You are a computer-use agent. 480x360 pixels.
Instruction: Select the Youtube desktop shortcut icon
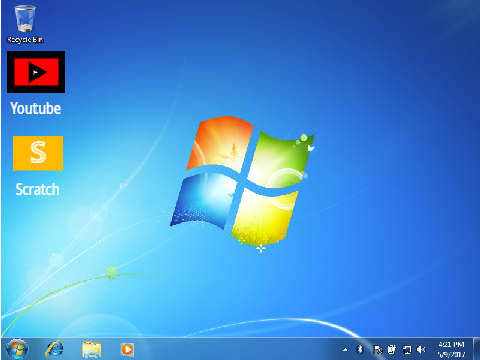pyautogui.click(x=36, y=72)
